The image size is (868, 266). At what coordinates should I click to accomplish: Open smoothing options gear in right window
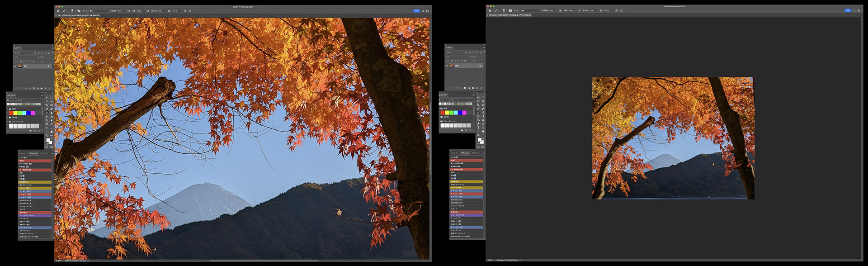pyautogui.click(x=600, y=10)
